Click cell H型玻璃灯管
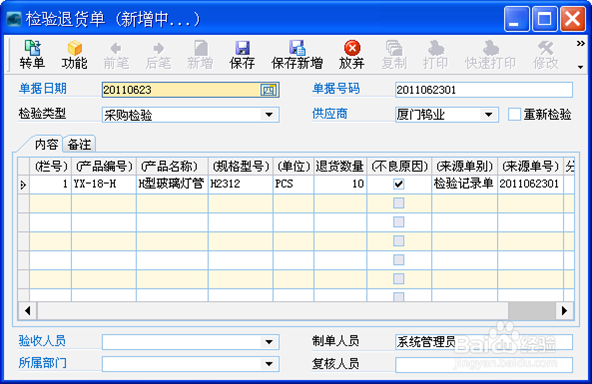 pos(172,184)
